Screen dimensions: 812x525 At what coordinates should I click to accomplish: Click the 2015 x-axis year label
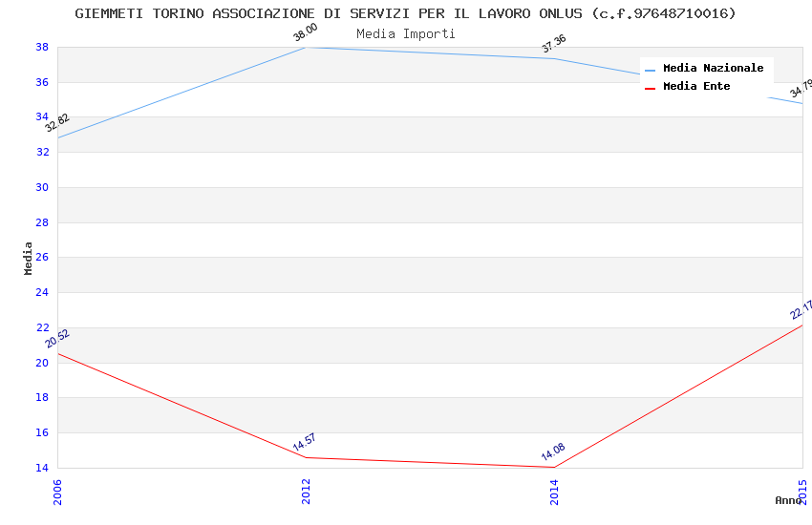click(803, 492)
